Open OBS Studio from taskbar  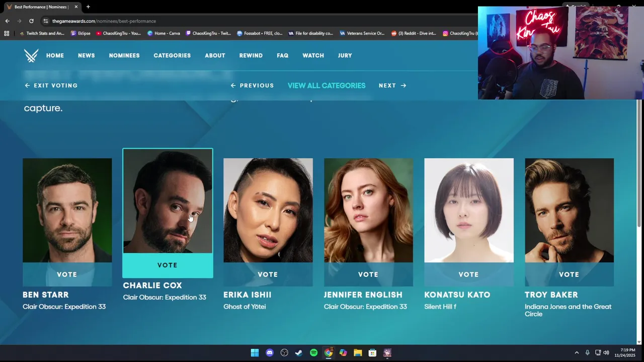pyautogui.click(x=284, y=352)
